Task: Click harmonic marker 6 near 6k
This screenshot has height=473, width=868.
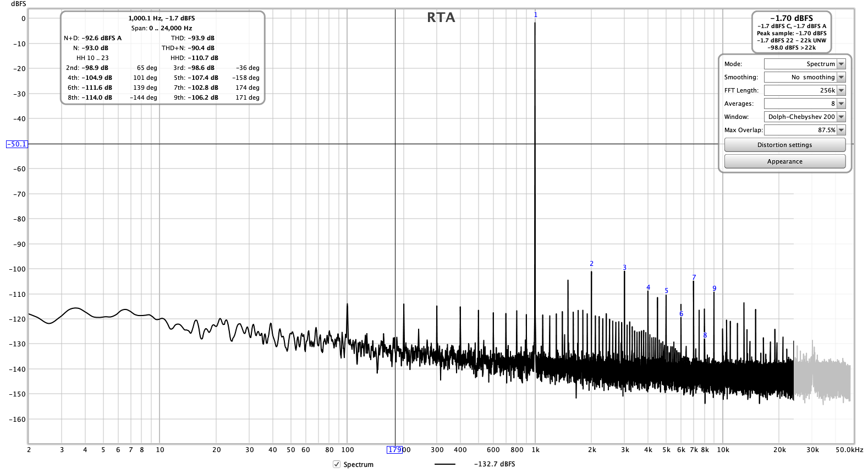Action: pos(681,314)
